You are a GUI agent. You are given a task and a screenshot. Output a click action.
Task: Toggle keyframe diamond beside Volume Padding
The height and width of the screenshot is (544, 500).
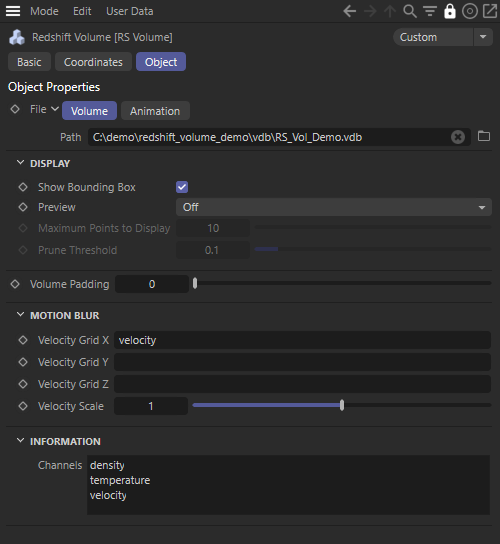tap(15, 284)
